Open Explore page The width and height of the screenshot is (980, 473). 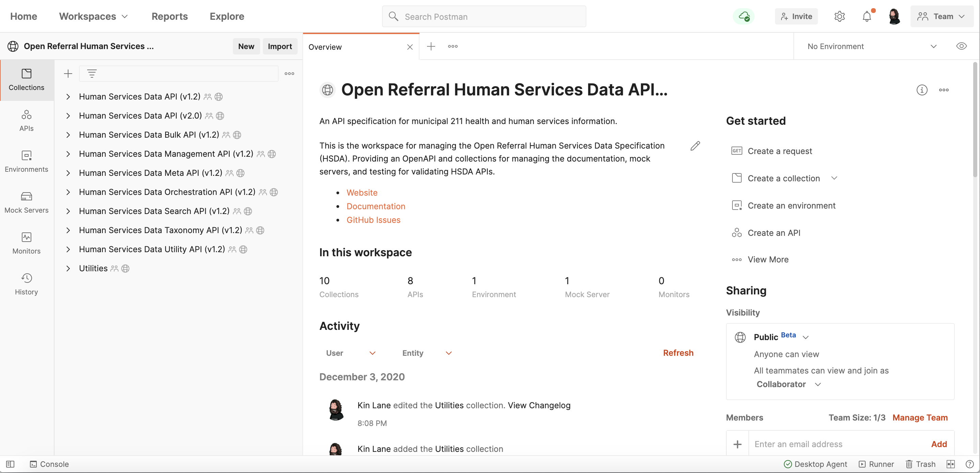[227, 16]
